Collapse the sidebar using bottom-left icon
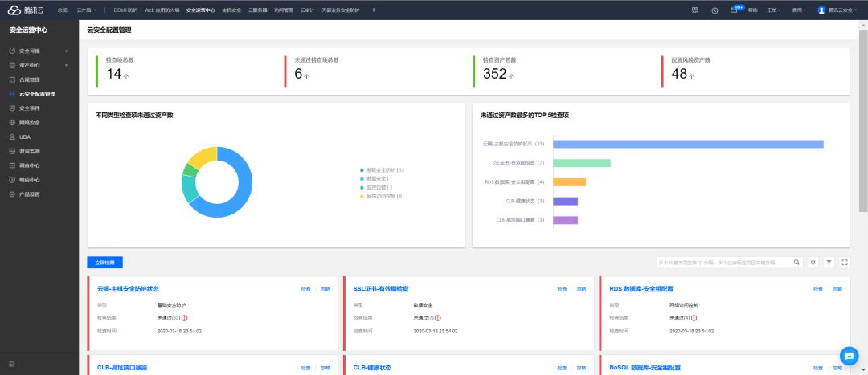The height and width of the screenshot is (375, 868). click(12, 364)
